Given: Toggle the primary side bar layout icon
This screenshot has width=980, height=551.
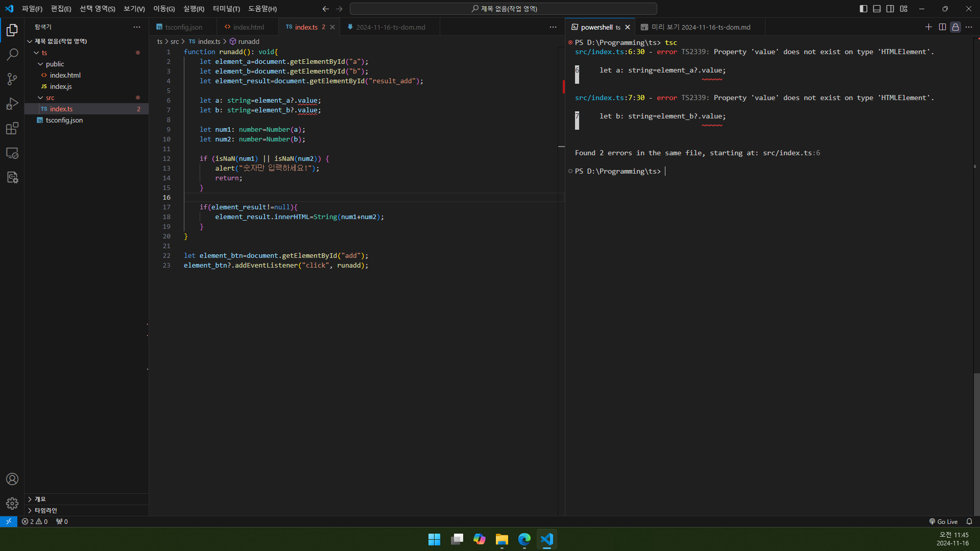Looking at the screenshot, I should tap(864, 9).
